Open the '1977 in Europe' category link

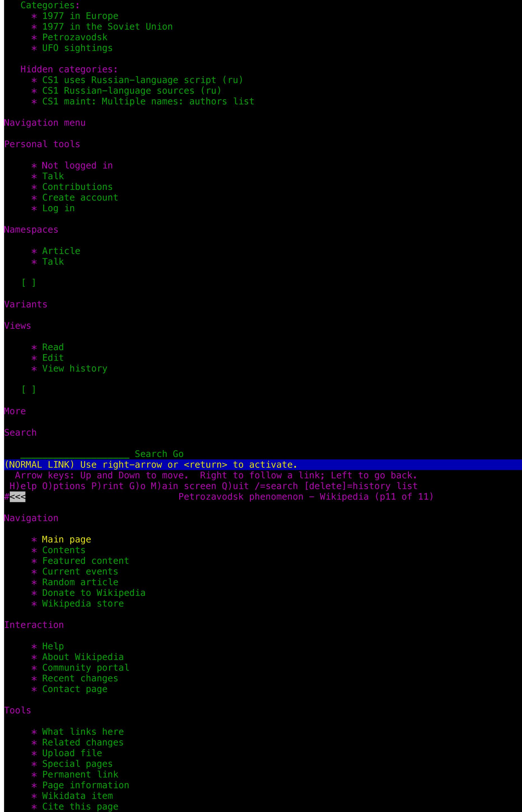click(x=80, y=16)
